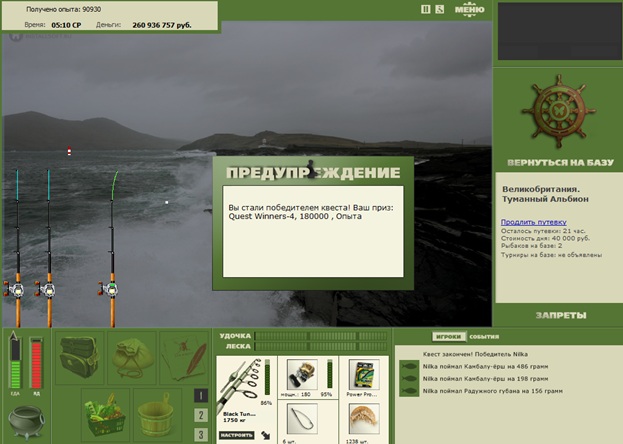Click the ship wheel return icon
This screenshot has height=444, width=623.
pyautogui.click(x=559, y=112)
